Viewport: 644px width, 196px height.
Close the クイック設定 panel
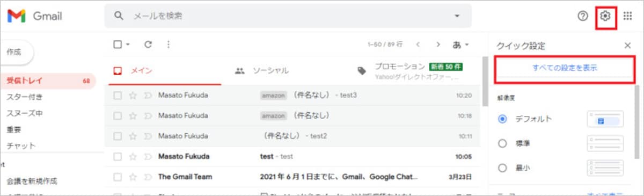[627, 46]
